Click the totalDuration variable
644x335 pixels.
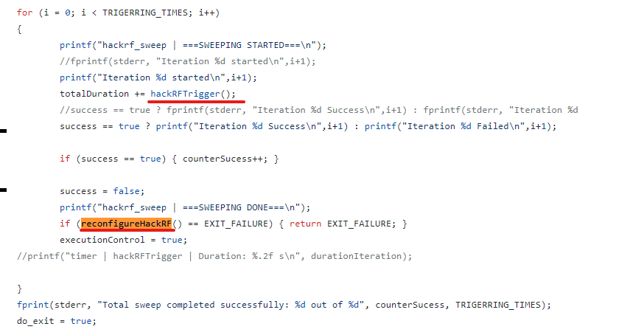(x=94, y=94)
